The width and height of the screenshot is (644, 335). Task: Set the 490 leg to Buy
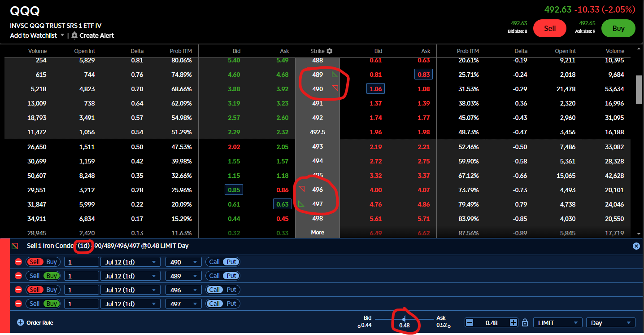pyautogui.click(x=52, y=262)
